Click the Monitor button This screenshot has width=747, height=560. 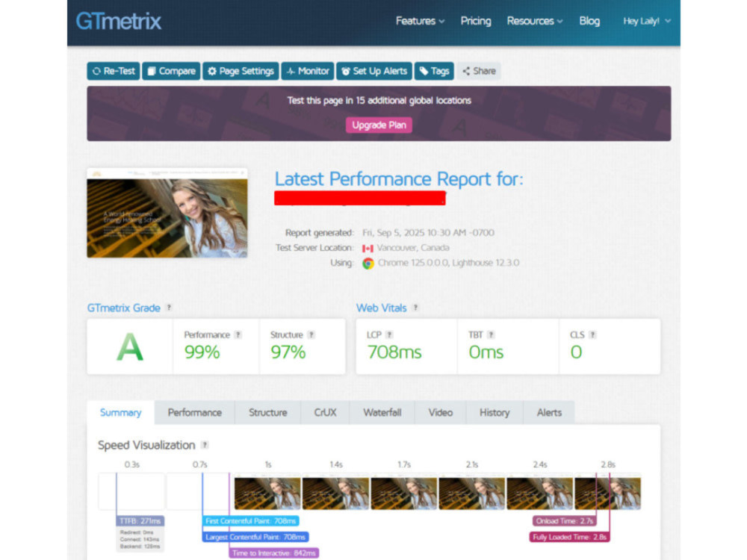point(307,71)
